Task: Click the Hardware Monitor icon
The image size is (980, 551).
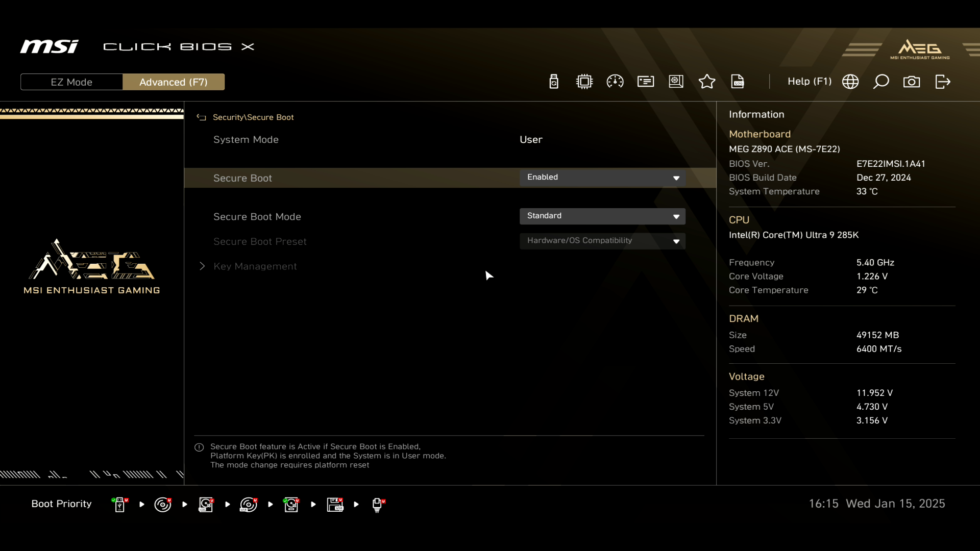Action: [615, 82]
